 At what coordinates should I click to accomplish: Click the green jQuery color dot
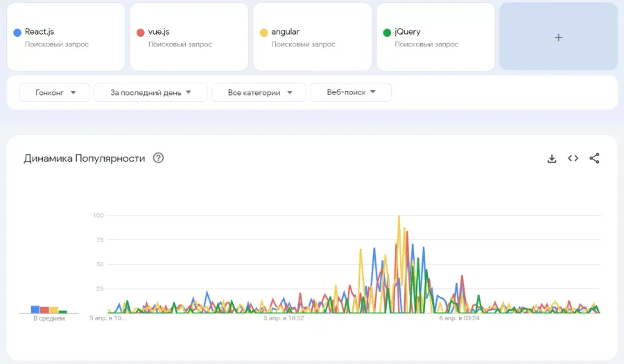(x=387, y=33)
